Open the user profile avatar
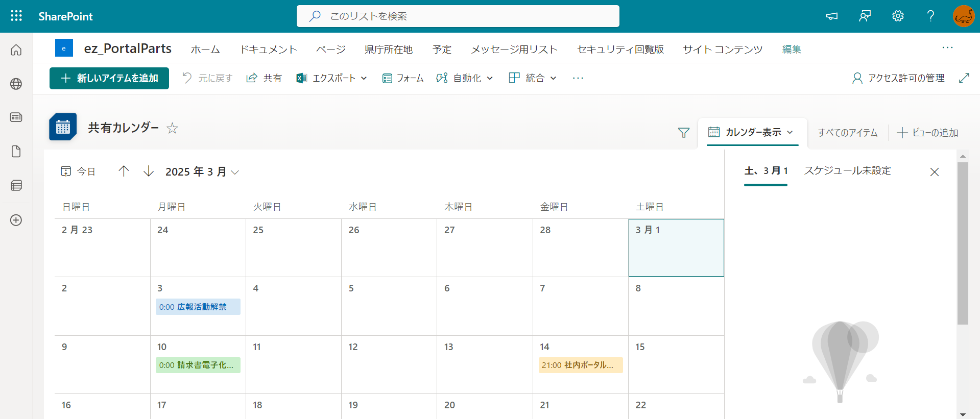 [x=964, y=16]
